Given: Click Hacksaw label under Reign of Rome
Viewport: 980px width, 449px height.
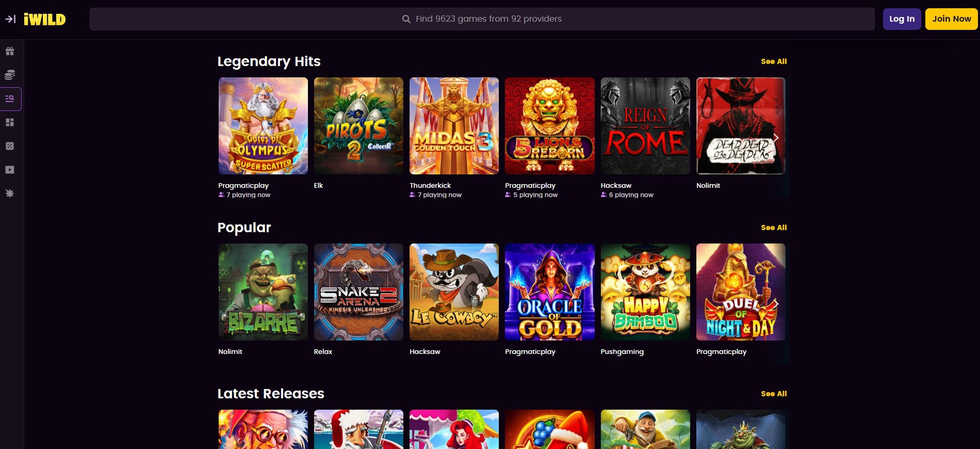Looking at the screenshot, I should (x=616, y=185).
